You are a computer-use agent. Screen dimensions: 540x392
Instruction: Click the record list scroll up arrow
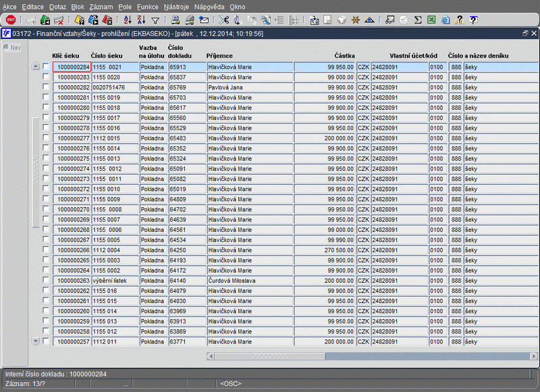[36, 66]
